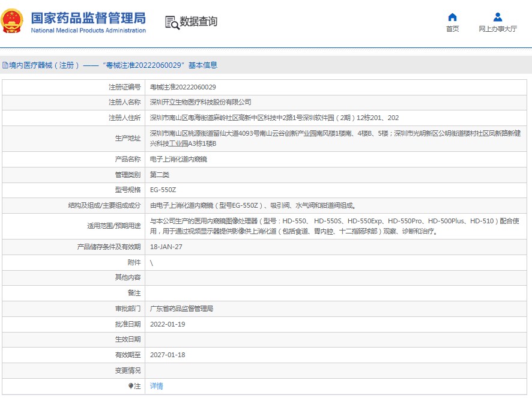The width and height of the screenshot is (532, 398).
Task: Click the 网上办事大厅 person icon
Action: [x=497, y=17]
